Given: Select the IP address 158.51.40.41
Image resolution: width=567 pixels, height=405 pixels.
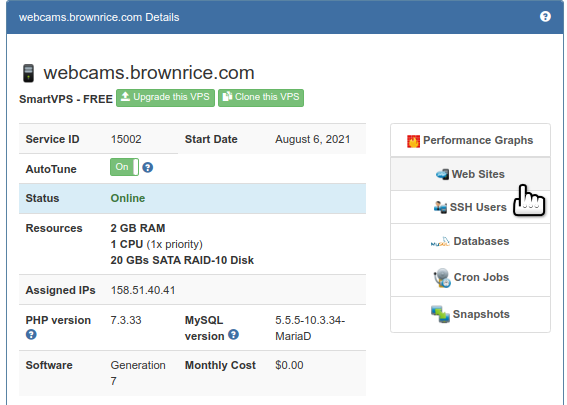Looking at the screenshot, I should click(x=143, y=290).
